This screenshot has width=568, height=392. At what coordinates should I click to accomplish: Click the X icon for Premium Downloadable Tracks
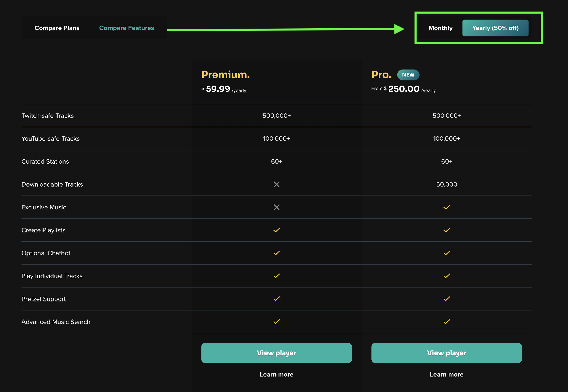pos(277,184)
